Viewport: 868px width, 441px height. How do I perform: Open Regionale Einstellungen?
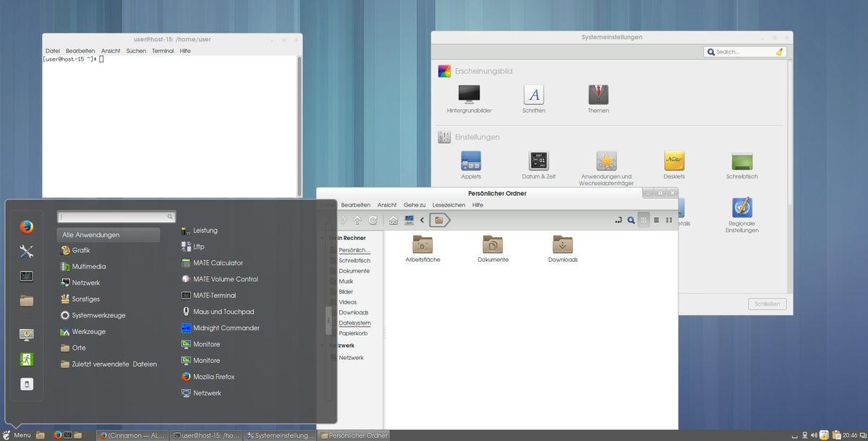tap(742, 215)
